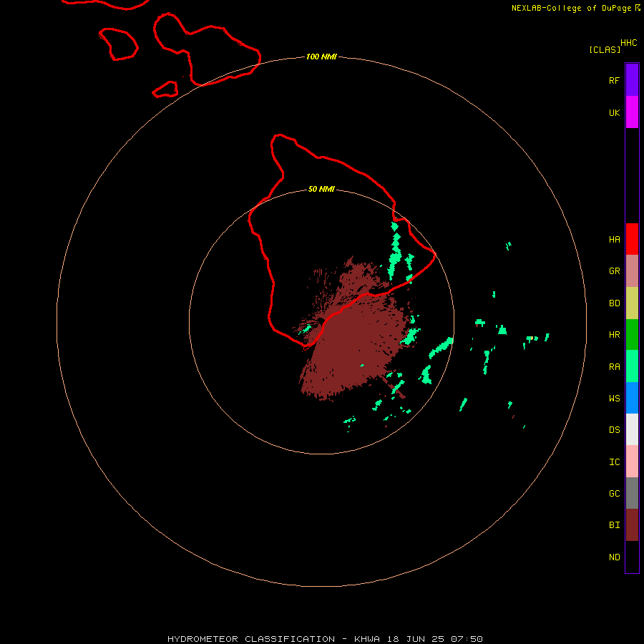Click the HHC product label
This screenshot has height=644, width=644.
tap(628, 43)
